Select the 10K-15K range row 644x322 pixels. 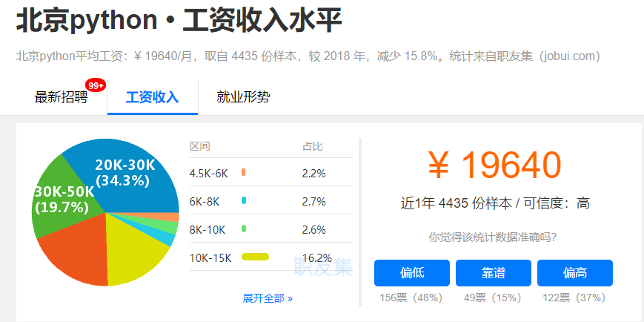271,257
